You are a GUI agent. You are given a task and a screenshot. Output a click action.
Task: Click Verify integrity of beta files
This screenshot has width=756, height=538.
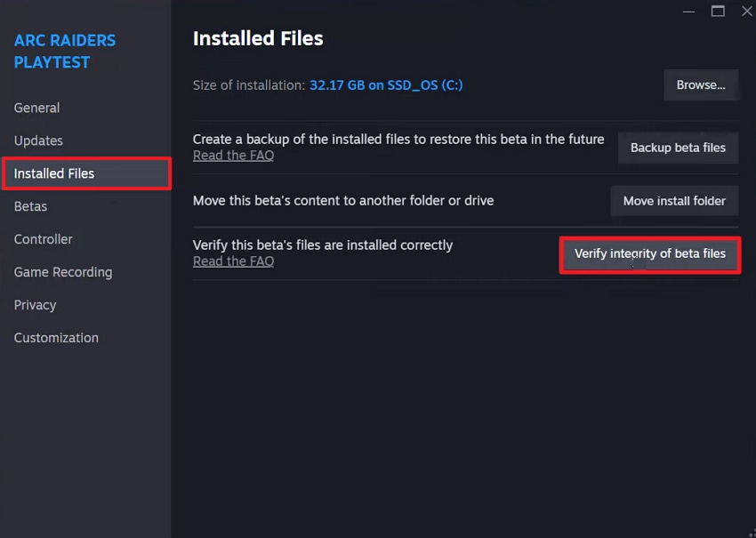[x=649, y=253]
